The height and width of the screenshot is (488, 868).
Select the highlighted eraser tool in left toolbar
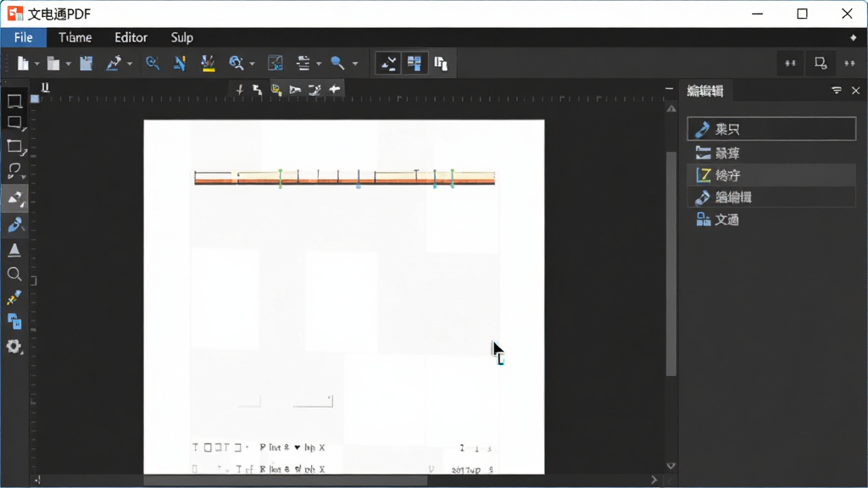coord(15,198)
